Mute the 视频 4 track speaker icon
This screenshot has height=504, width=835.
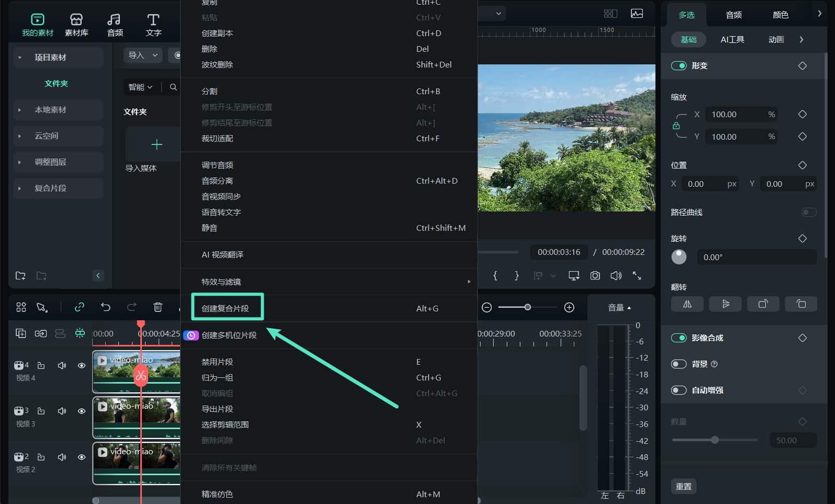click(x=62, y=366)
